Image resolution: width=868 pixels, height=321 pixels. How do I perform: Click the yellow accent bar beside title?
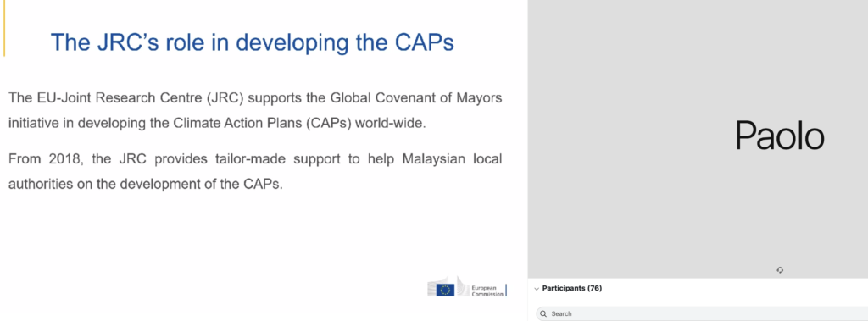(x=4, y=28)
